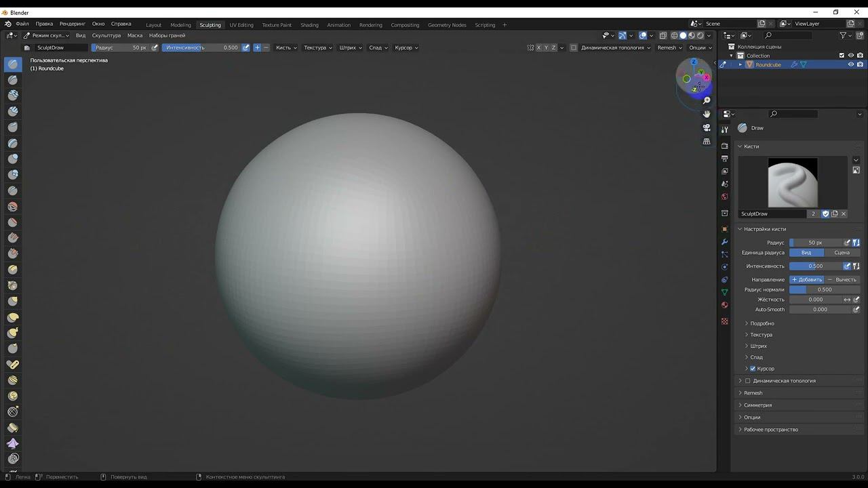Hide Roundcube using its eye icon

click(x=850, y=64)
